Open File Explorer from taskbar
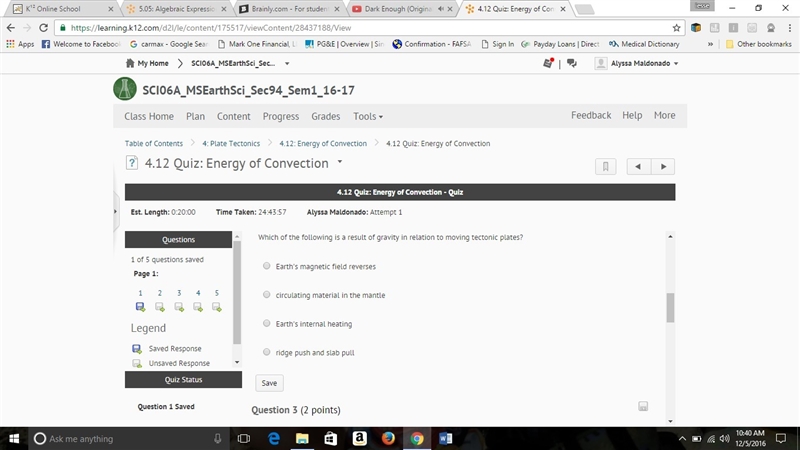This screenshot has width=800, height=450. [x=302, y=438]
